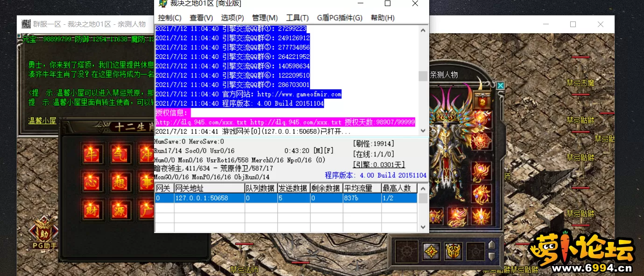Click the gateway table scrollbar up arrow

423,188
